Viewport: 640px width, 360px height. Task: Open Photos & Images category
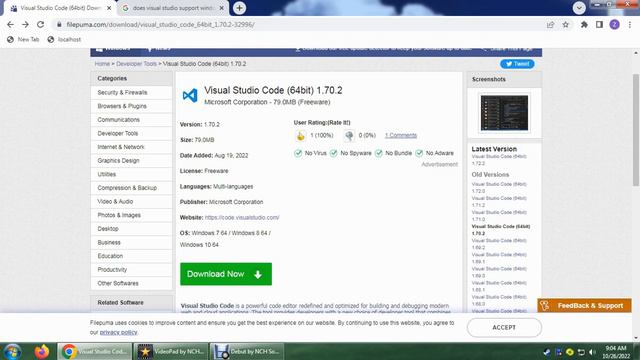click(x=131, y=215)
